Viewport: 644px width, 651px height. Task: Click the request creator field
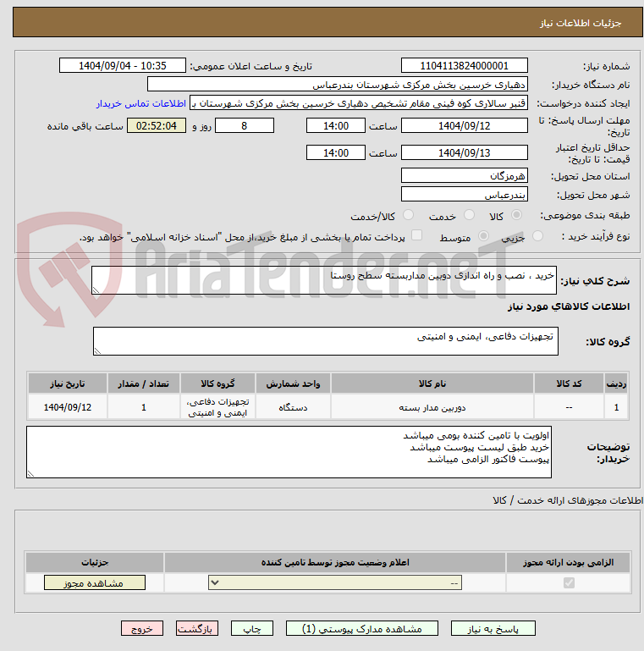[x=359, y=103]
